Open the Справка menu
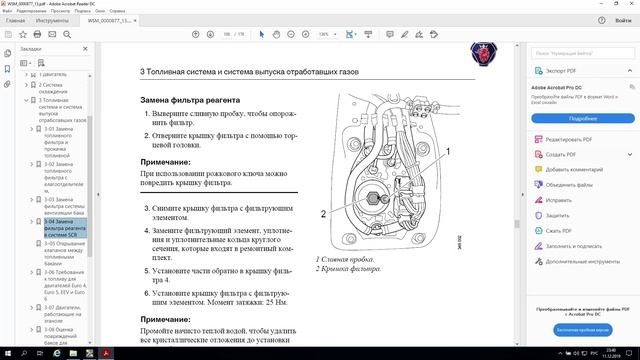This screenshot has width=640, height=360. coord(117,11)
